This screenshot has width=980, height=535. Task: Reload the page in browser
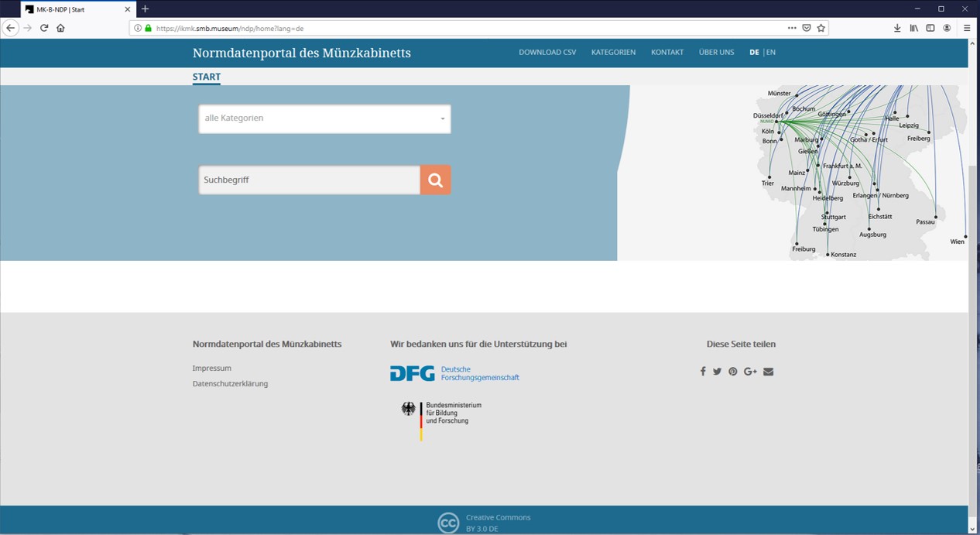(x=44, y=28)
